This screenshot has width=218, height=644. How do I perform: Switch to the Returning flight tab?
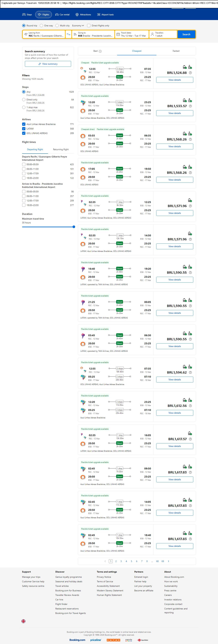[61, 150]
